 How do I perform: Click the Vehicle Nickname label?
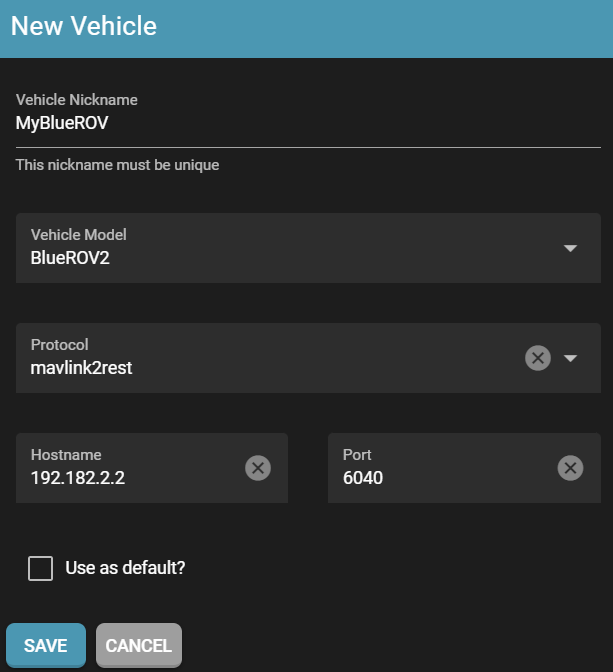click(x=77, y=100)
